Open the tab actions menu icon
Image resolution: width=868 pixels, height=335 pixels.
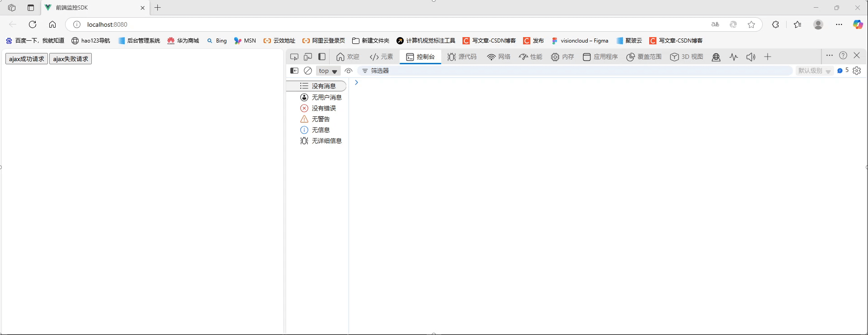coord(31,8)
